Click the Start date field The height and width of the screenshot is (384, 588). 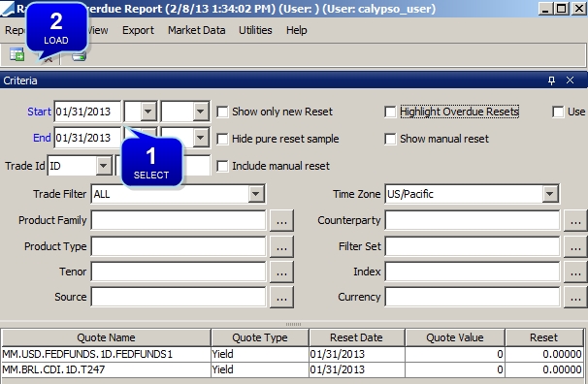click(87, 112)
